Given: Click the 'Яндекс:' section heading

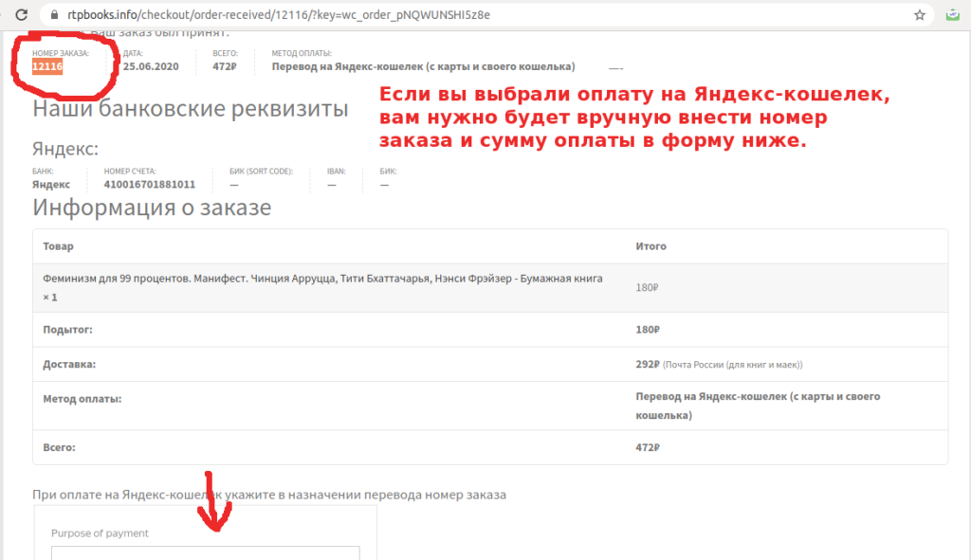Looking at the screenshot, I should click(65, 149).
